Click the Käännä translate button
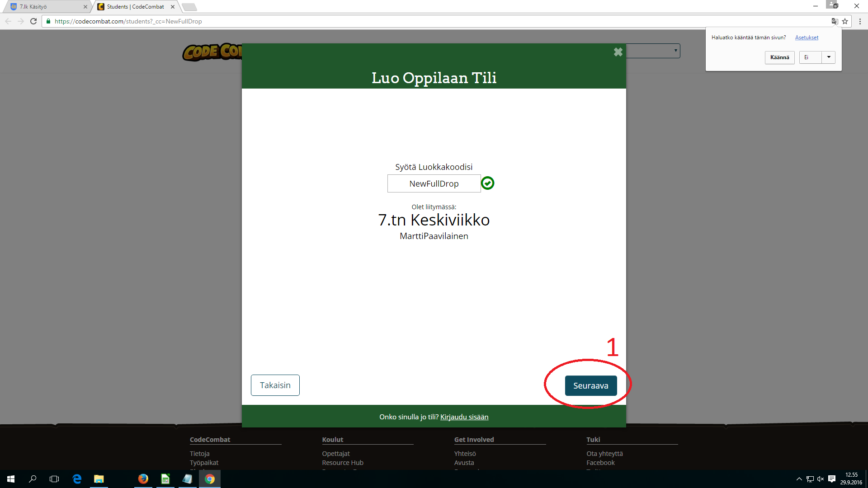This screenshot has width=868, height=488. pyautogui.click(x=779, y=57)
